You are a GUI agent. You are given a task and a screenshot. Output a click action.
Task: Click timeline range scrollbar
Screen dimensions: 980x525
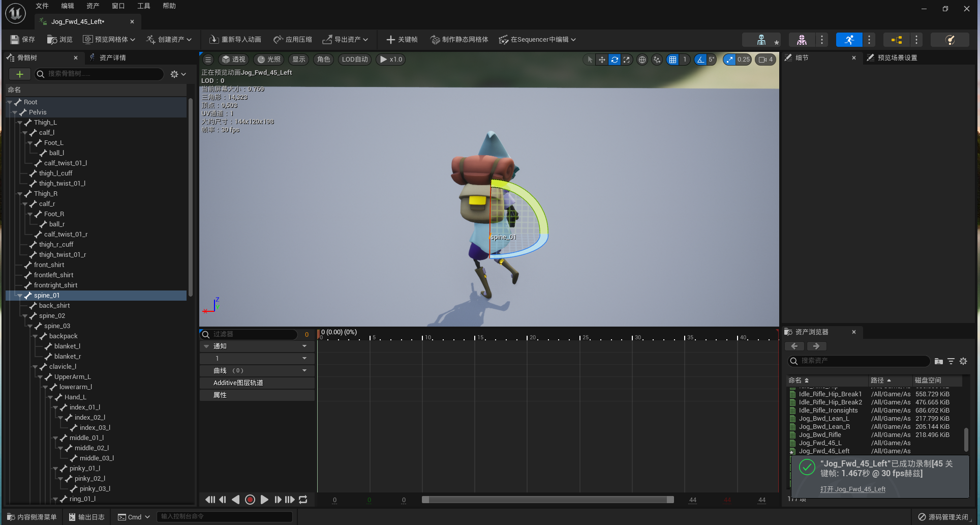pos(547,500)
